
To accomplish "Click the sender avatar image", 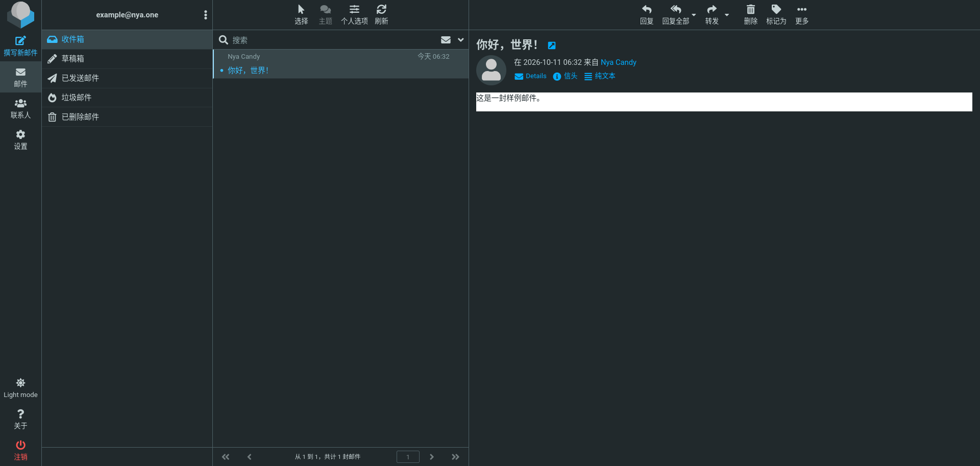I will coord(491,70).
